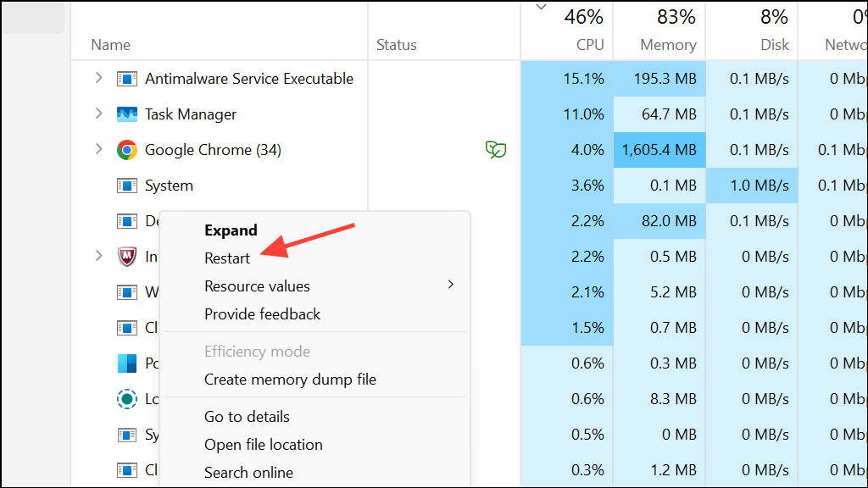This screenshot has height=488, width=868.
Task: Click the sort chevron above CPU column
Action: (541, 7)
